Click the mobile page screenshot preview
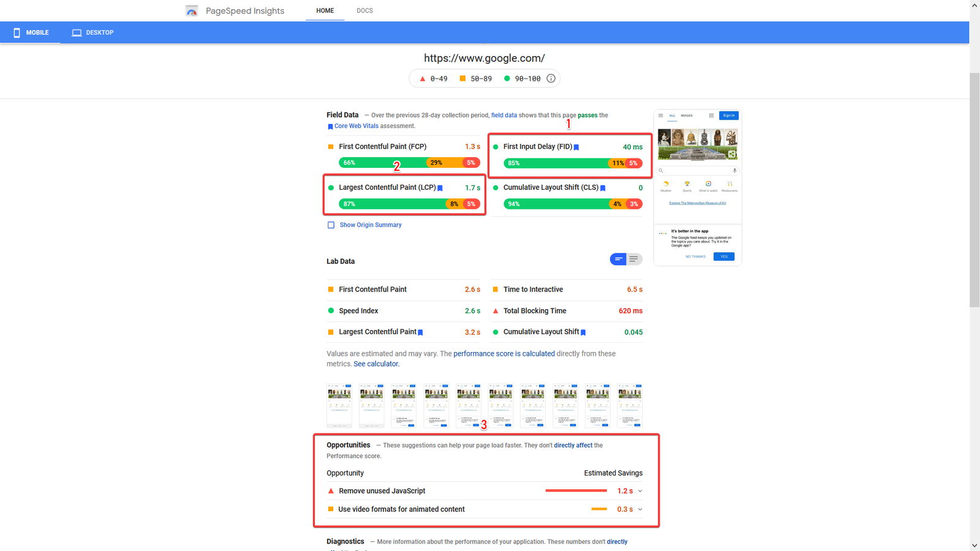This screenshot has width=980, height=551. 698,188
